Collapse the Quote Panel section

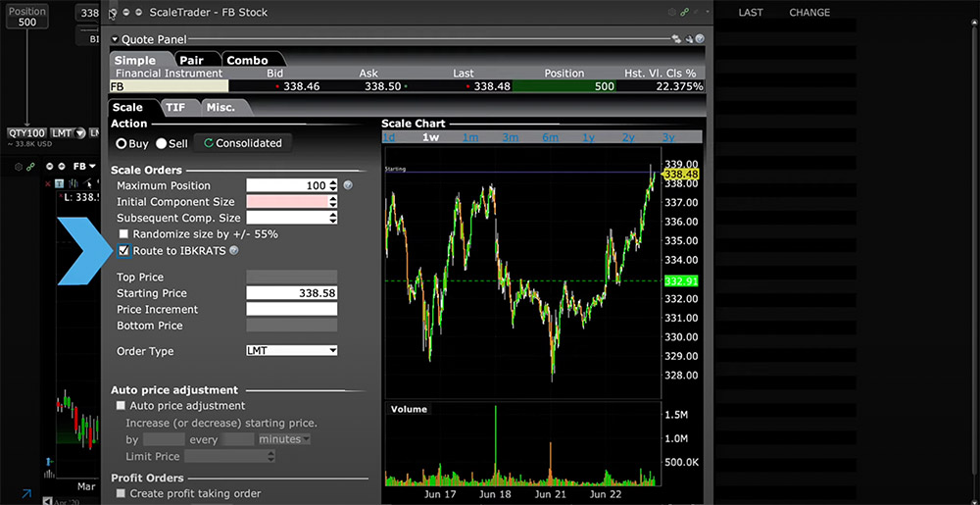[115, 40]
